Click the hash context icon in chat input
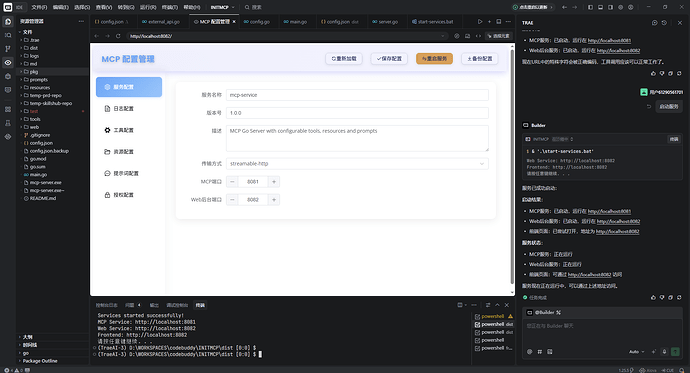Screen dimensions: 690x373 (x=540, y=351)
